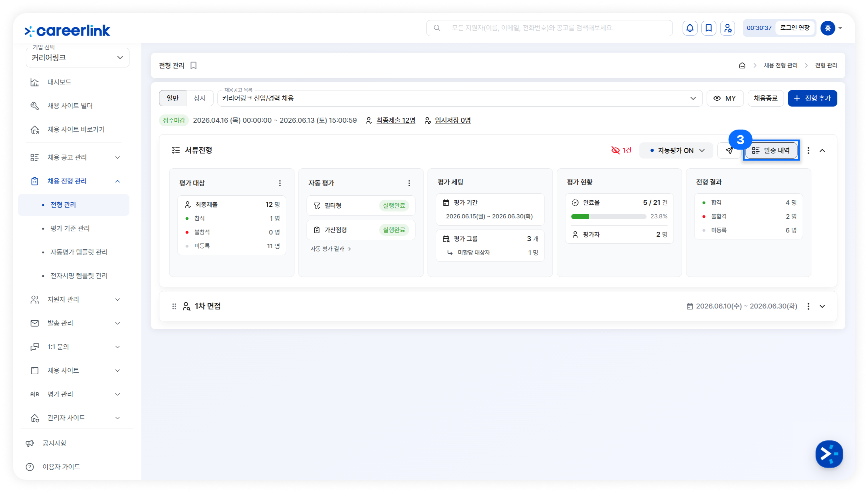Viewport: 868px width, 493px height.
Task: Grab the 1차 면접 drag handle
Action: 174,307
